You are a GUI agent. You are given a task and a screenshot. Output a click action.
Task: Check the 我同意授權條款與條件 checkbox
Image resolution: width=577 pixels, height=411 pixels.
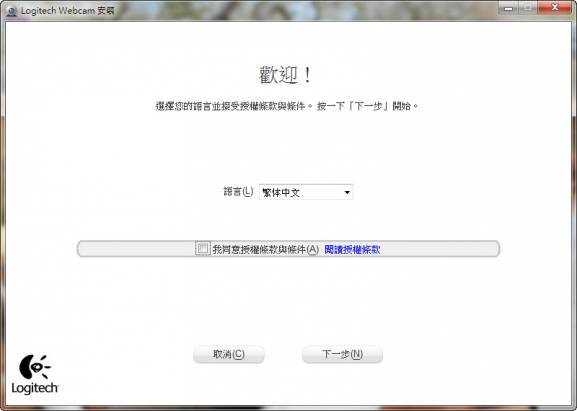click(202, 248)
